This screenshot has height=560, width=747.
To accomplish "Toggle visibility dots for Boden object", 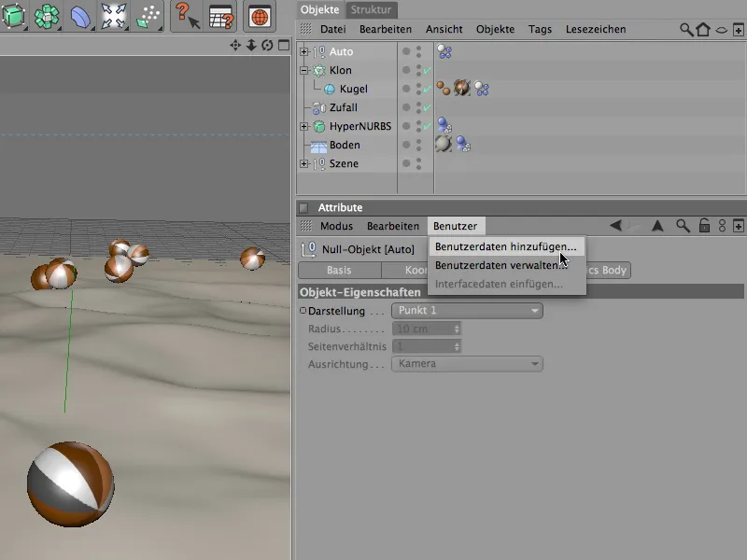I will pos(418,145).
